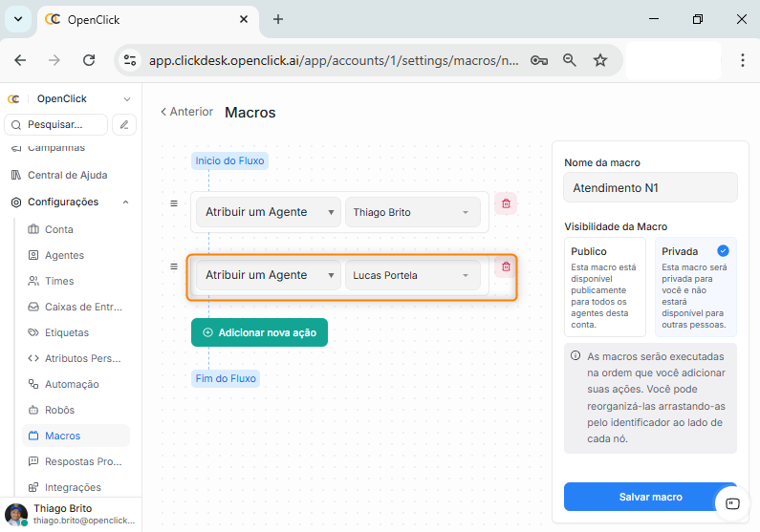Open the Thiago Brito agent dropdown

pos(413,212)
